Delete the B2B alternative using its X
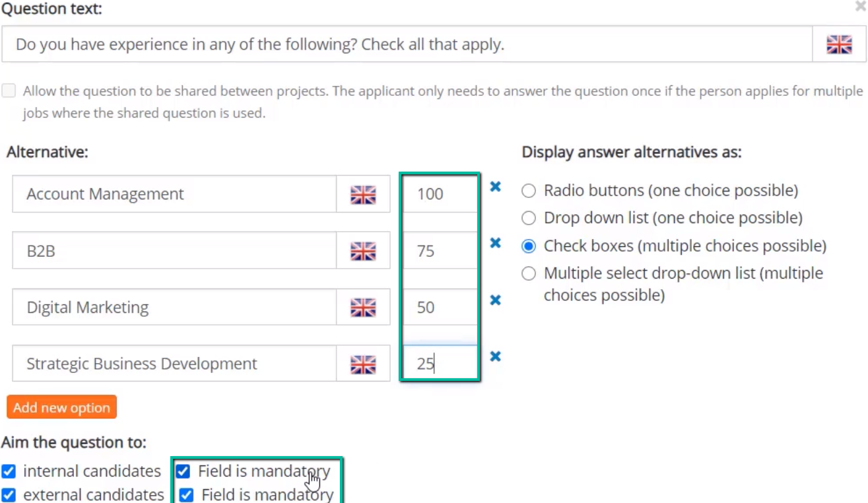 [495, 243]
